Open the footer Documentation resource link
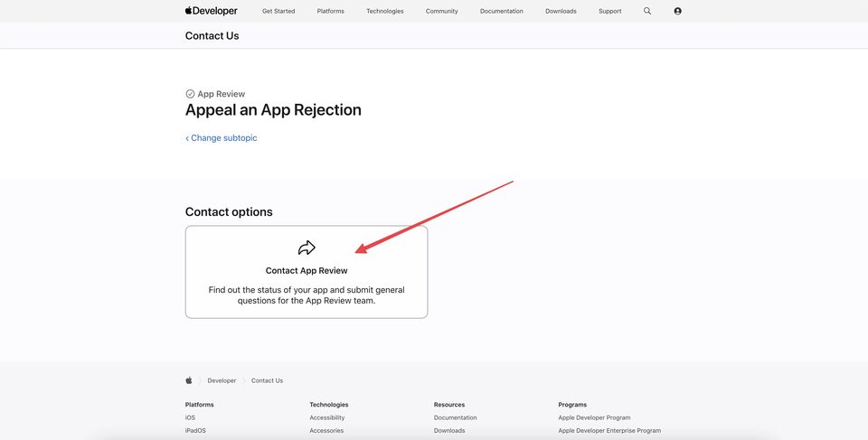The image size is (868, 440). (455, 417)
